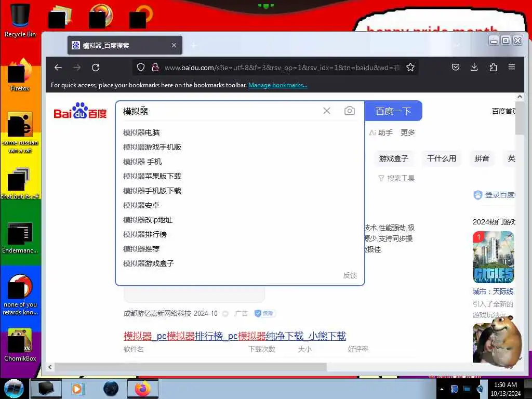Click the 保障 badge on the ad
The height and width of the screenshot is (399, 532).
[264, 313]
